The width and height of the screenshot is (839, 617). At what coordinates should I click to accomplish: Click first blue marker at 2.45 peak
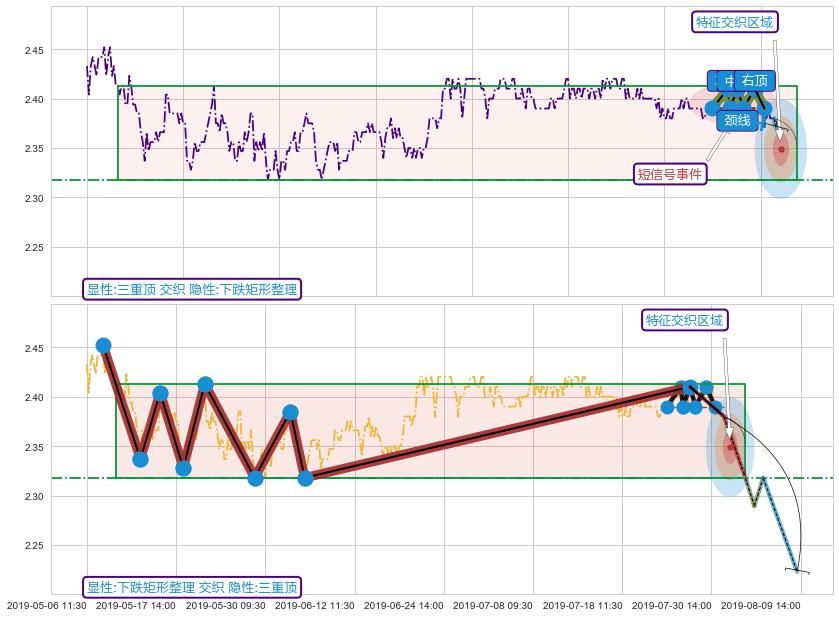coord(103,346)
